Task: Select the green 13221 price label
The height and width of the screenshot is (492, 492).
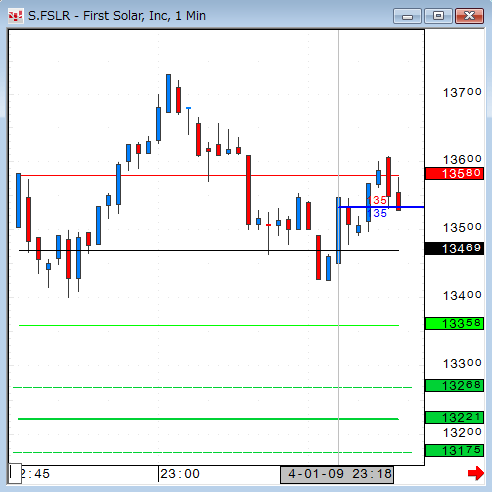Action: (454, 417)
